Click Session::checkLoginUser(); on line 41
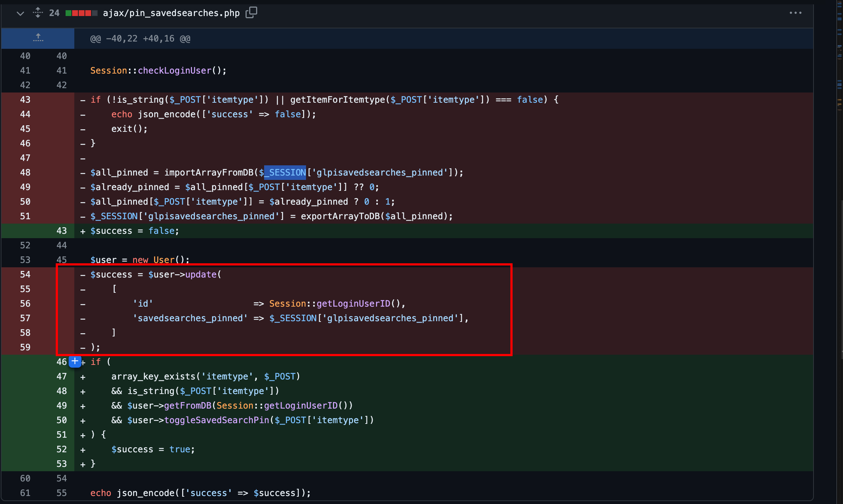Screen dimensions: 843x504 point(158,70)
